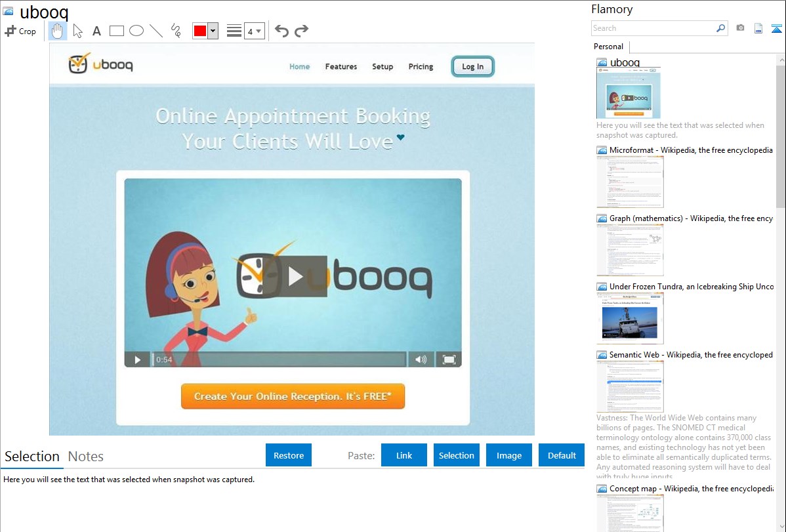Viewport: 786px width, 532px height.
Task: Choose the freehand scribble tool
Action: pos(176,31)
